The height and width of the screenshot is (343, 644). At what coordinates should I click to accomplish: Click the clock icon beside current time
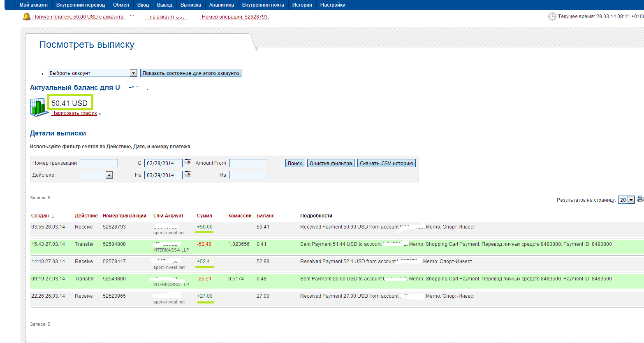point(552,16)
